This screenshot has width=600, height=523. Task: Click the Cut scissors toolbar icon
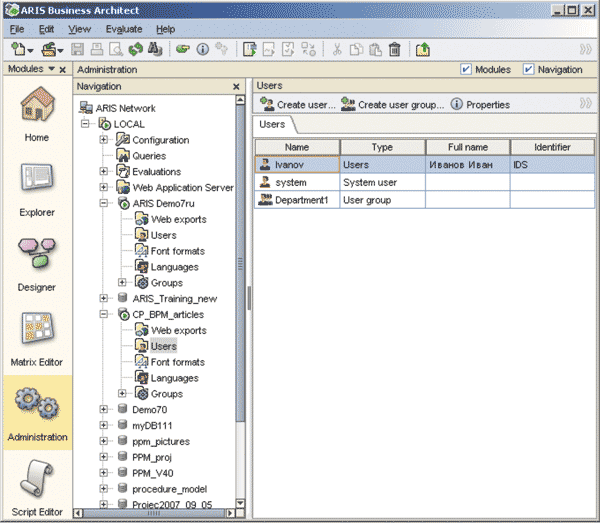(337, 49)
